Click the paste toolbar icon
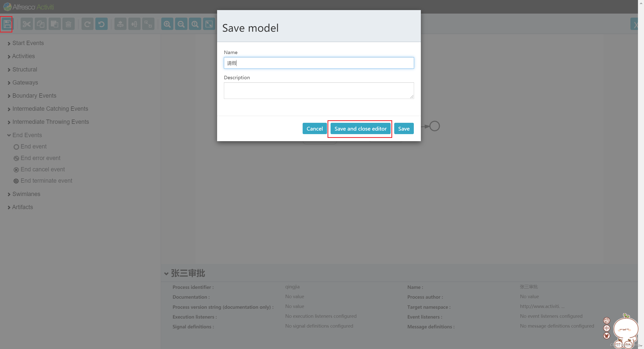Viewport: 644px width, 349px height. click(x=55, y=24)
